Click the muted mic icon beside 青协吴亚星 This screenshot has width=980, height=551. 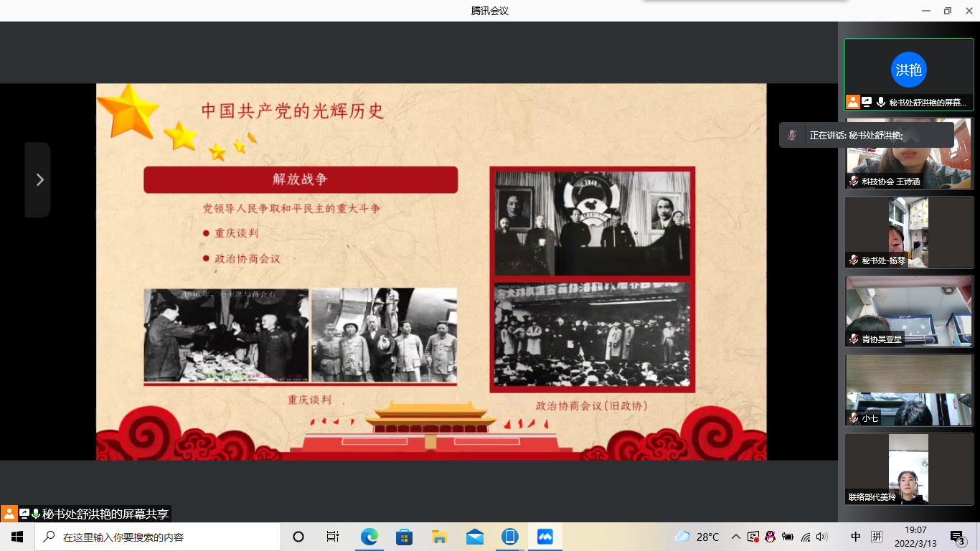click(x=854, y=339)
